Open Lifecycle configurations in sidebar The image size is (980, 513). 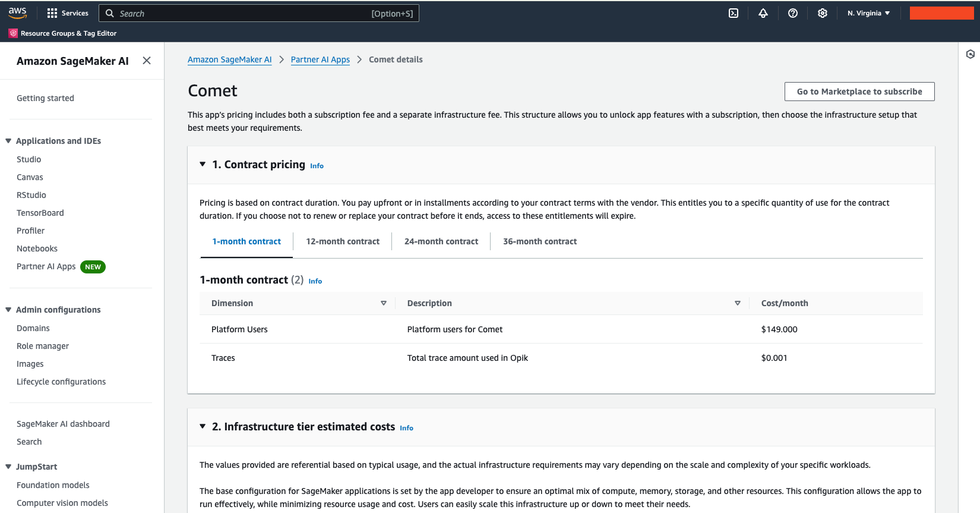[x=61, y=382]
